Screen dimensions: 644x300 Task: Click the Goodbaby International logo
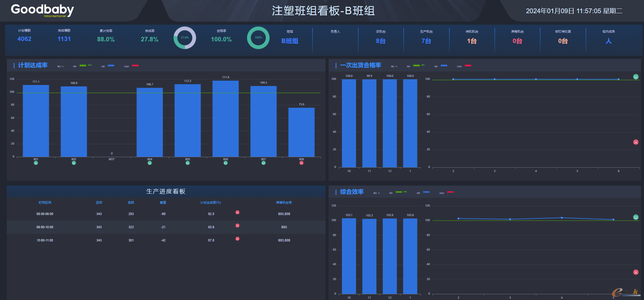42,10
